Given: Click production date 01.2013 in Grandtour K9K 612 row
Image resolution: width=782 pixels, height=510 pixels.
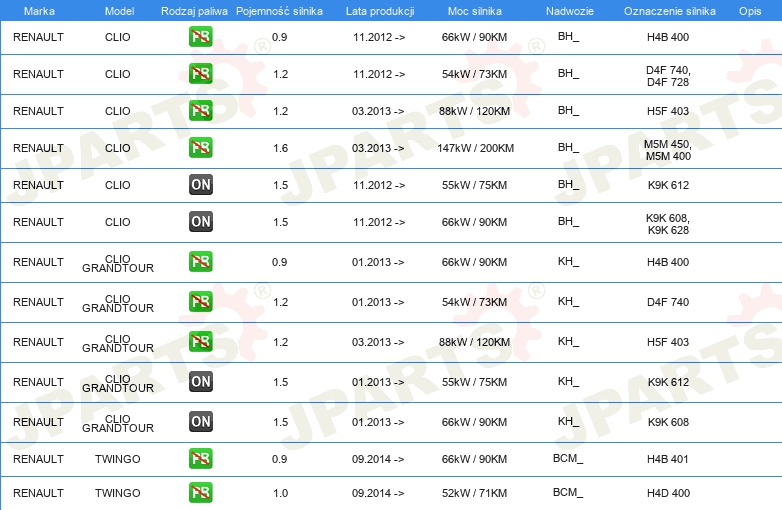Looking at the screenshot, I should tap(378, 382).
